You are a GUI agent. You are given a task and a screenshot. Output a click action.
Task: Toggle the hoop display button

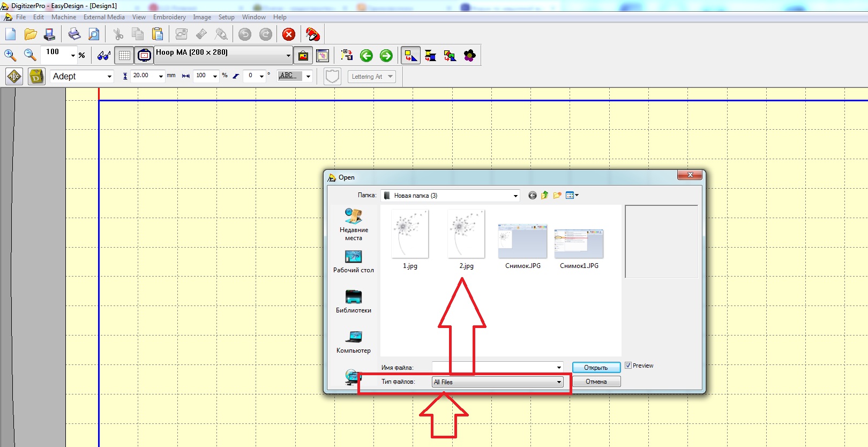(144, 56)
